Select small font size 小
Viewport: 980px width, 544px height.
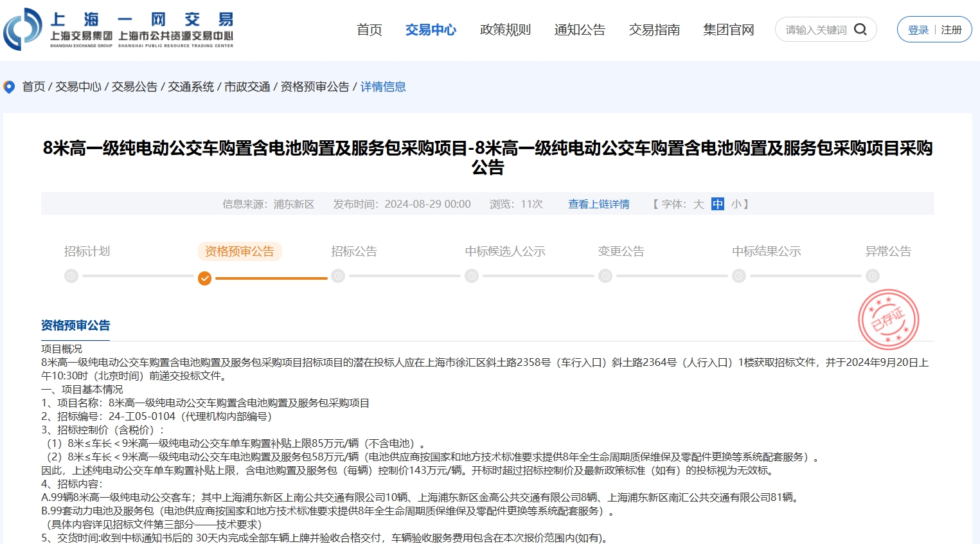pyautogui.click(x=736, y=204)
